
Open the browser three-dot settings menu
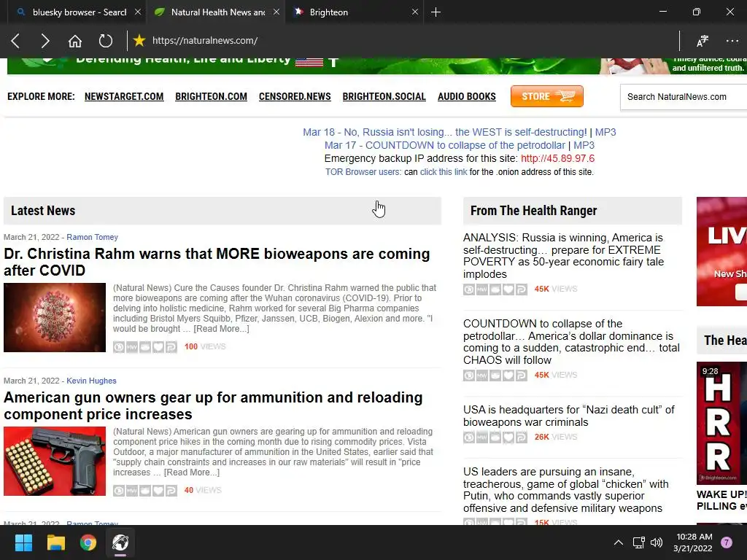pos(732,41)
